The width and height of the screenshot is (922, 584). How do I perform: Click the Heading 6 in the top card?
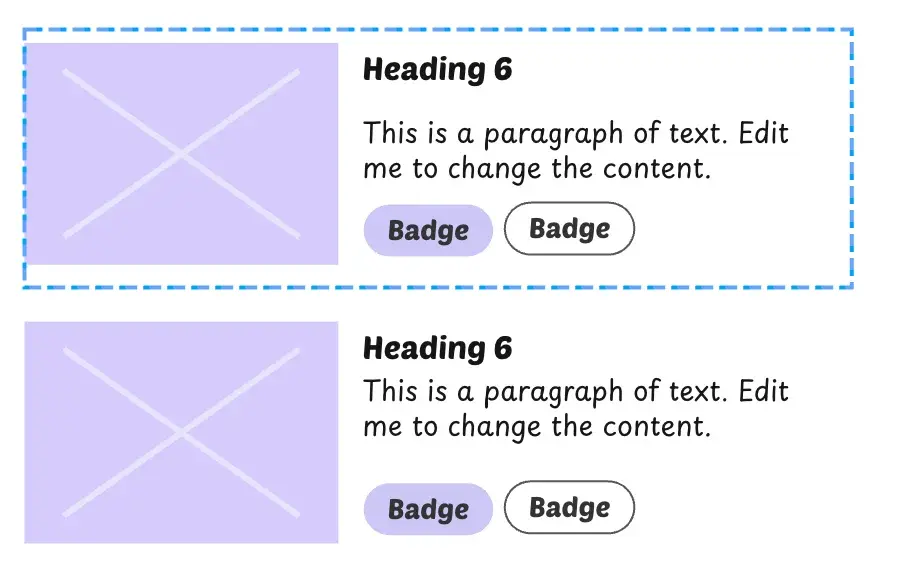click(x=438, y=69)
